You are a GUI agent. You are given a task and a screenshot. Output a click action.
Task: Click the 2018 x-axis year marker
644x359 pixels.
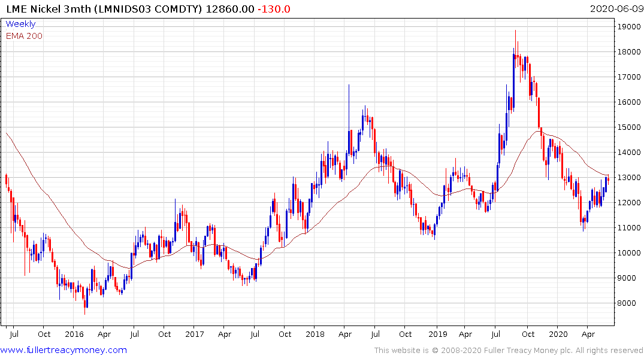click(315, 334)
